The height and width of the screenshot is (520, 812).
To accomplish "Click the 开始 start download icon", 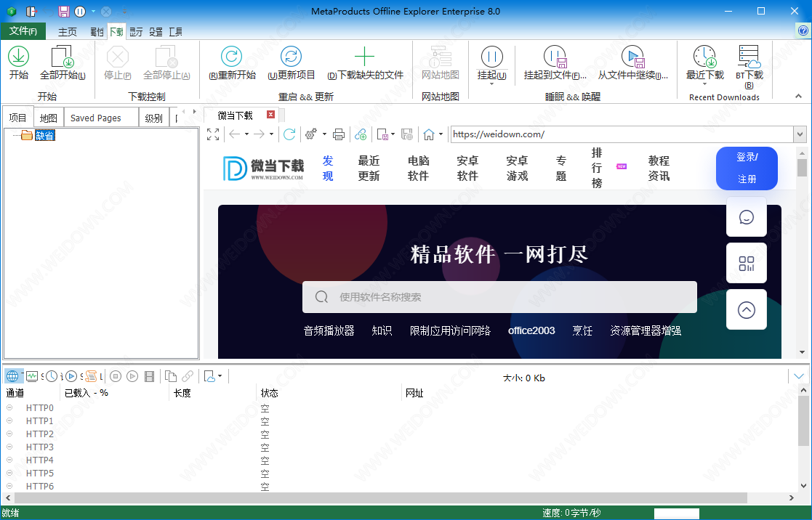I will point(19,57).
